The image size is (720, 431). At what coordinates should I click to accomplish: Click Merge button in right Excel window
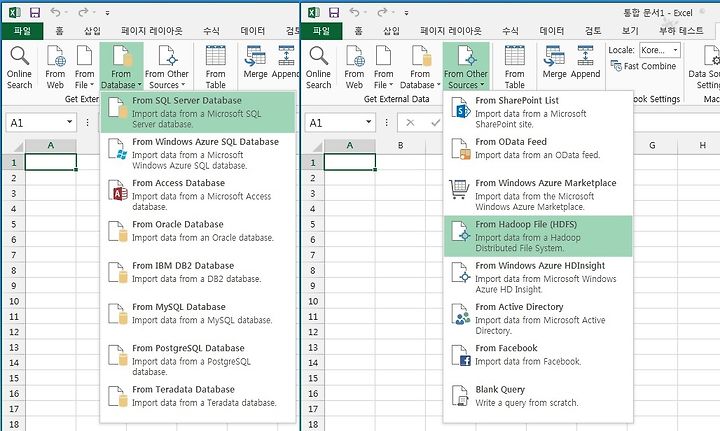(x=554, y=63)
